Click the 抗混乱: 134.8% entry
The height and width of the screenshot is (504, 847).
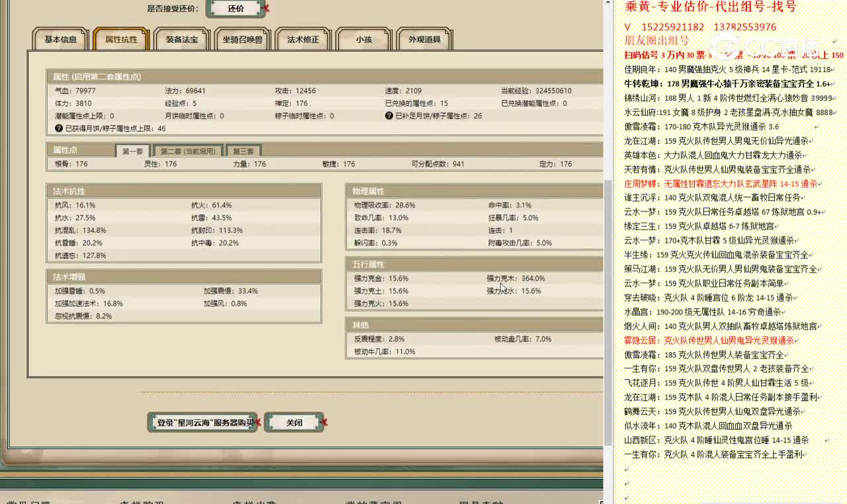tap(80, 230)
